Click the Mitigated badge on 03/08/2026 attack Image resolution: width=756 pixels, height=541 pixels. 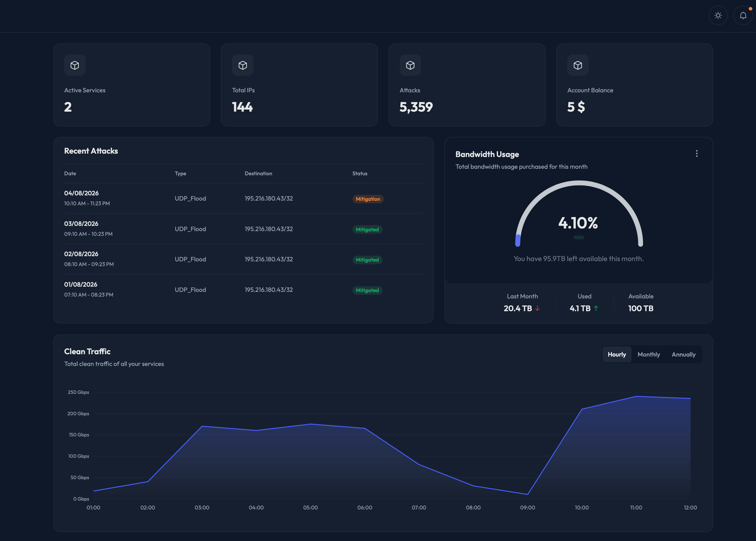tap(367, 229)
